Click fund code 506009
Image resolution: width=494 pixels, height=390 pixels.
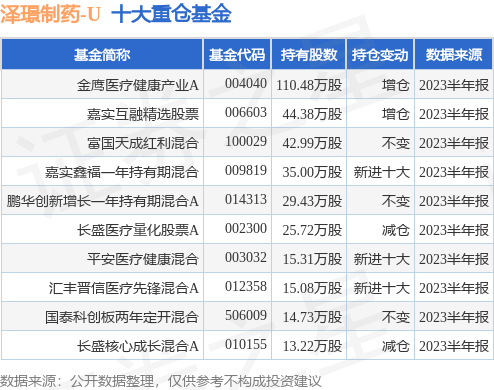(246, 316)
